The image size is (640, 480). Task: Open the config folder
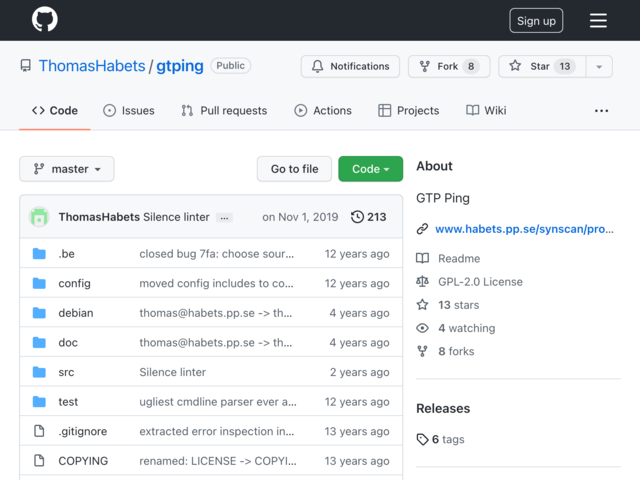(74, 283)
